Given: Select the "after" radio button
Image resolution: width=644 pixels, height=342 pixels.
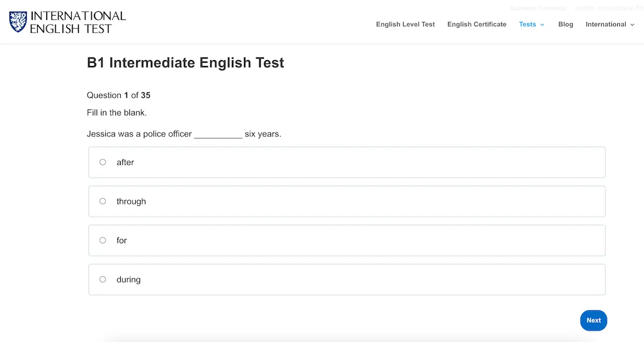Looking at the screenshot, I should pos(103,162).
